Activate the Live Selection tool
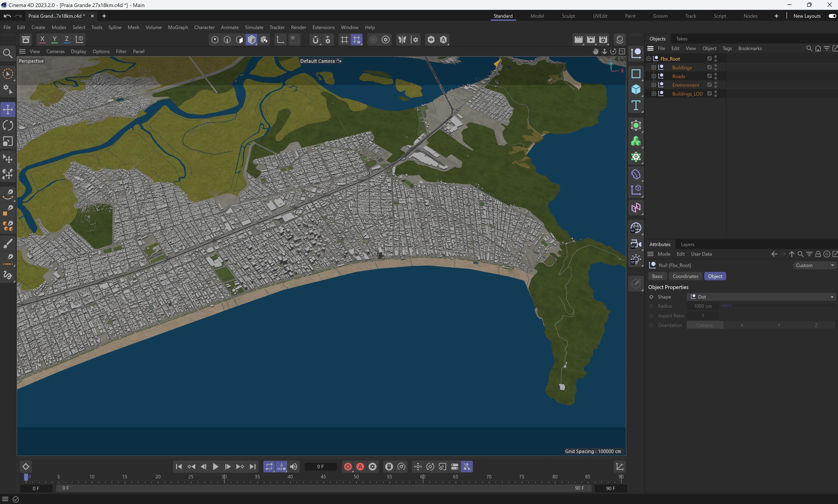The image size is (838, 504). (8, 74)
